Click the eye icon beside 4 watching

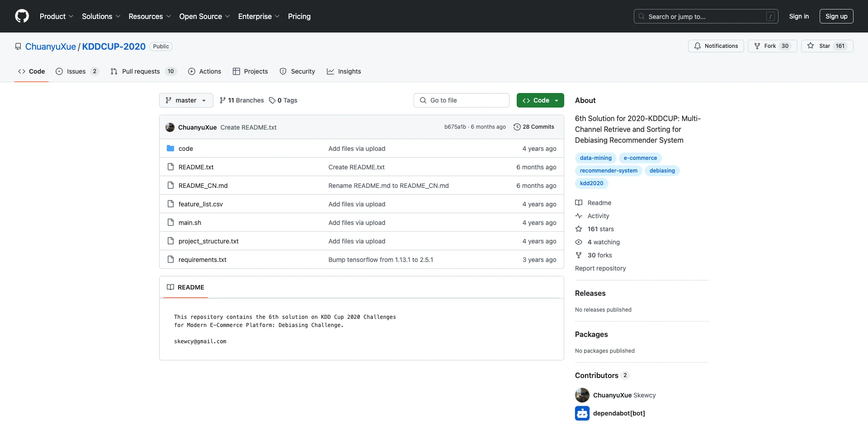pyautogui.click(x=579, y=242)
